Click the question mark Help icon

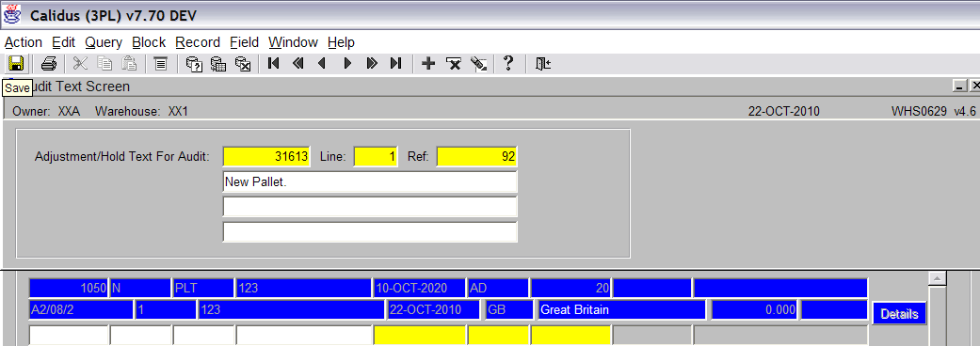(x=508, y=63)
